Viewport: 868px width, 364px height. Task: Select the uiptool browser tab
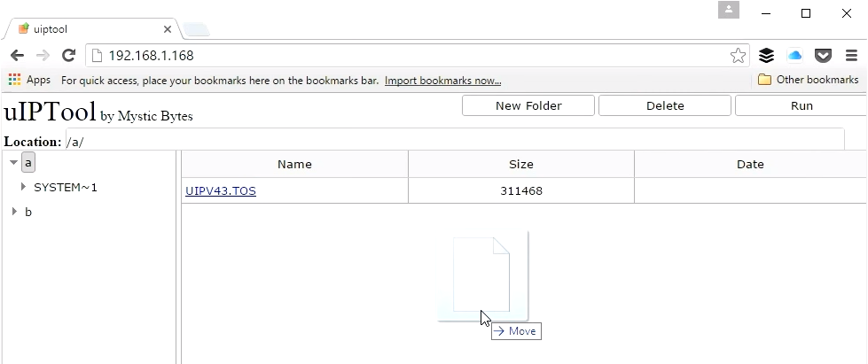pos(92,29)
